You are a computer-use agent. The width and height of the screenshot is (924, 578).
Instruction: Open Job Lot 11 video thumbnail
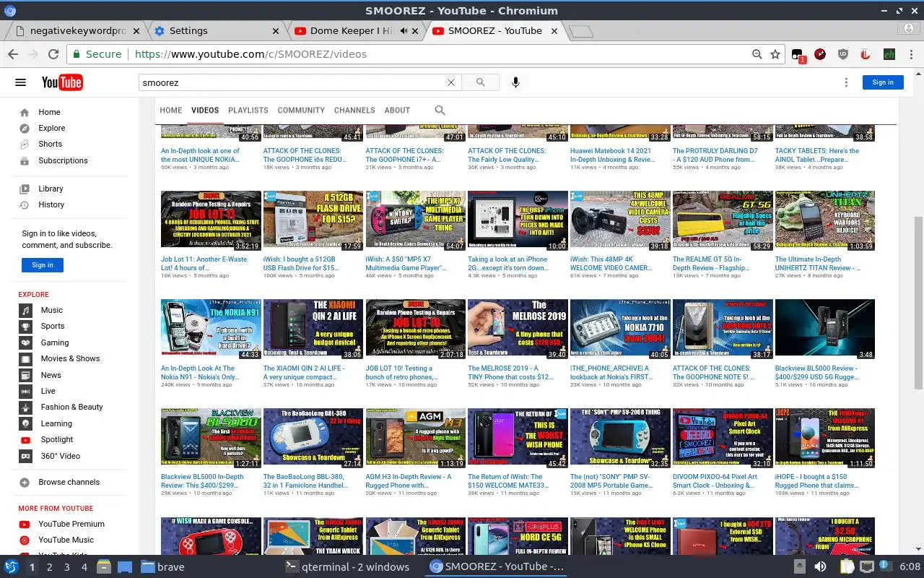[x=211, y=219]
